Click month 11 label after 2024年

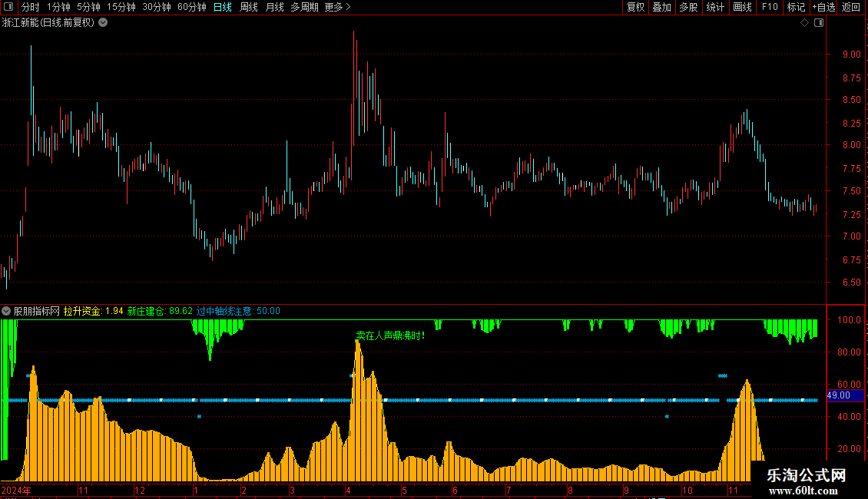(83, 490)
